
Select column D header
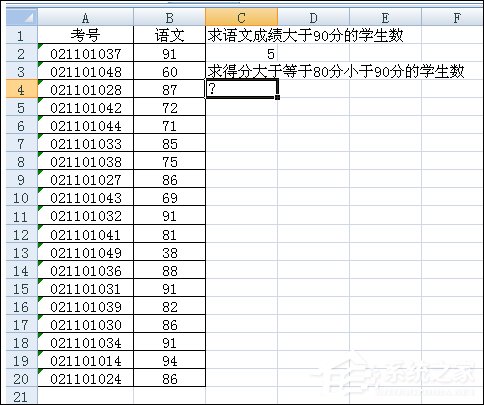pyautogui.click(x=313, y=17)
